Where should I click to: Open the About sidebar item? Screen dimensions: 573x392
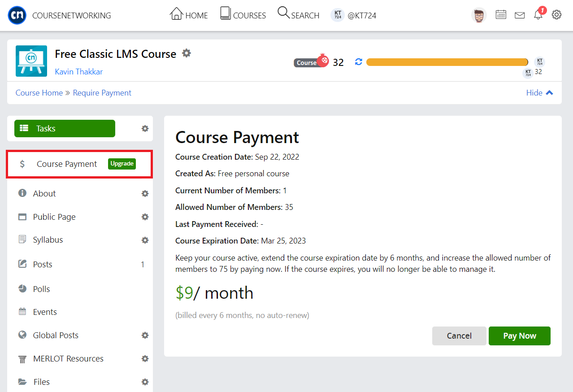click(44, 193)
